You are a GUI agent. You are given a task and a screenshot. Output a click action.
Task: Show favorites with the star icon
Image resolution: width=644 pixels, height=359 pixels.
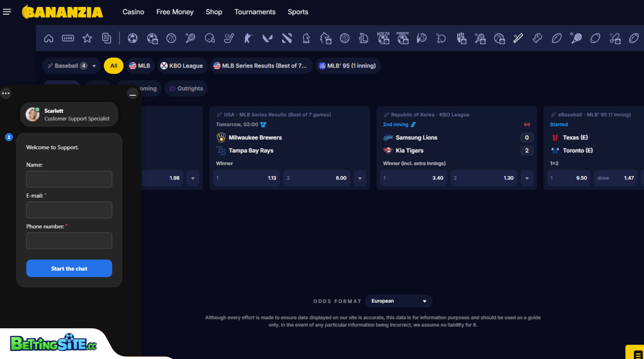coord(87,38)
